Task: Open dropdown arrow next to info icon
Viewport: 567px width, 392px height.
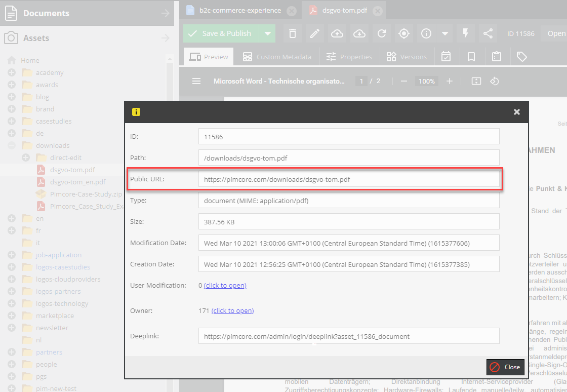Action: 445,33
